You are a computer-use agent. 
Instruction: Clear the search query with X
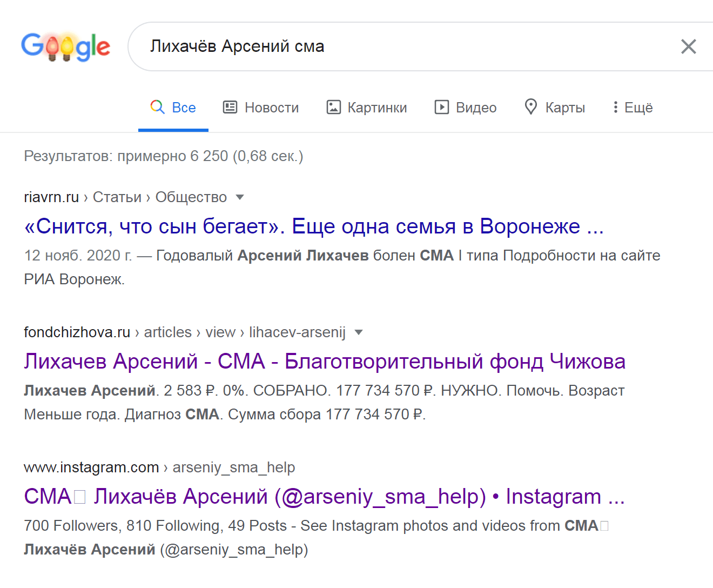point(688,46)
